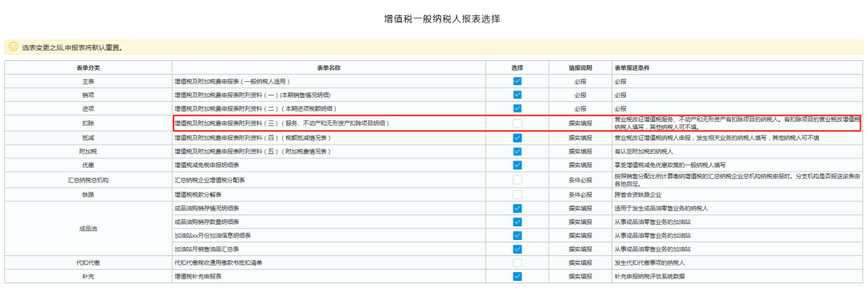Image resolution: width=868 pixels, height=293 pixels.
Task: Uncheck 成品油购销存情况明细表 checkbox
Action: click(517, 209)
